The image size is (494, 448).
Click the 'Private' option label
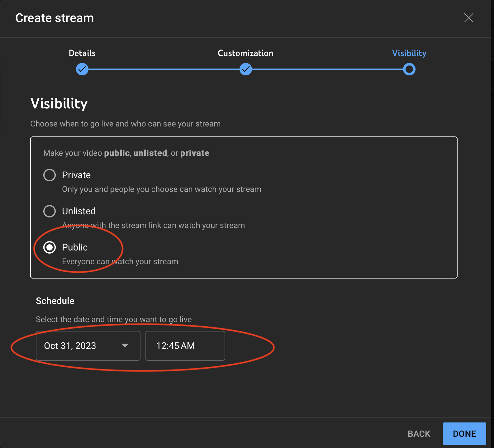76,175
